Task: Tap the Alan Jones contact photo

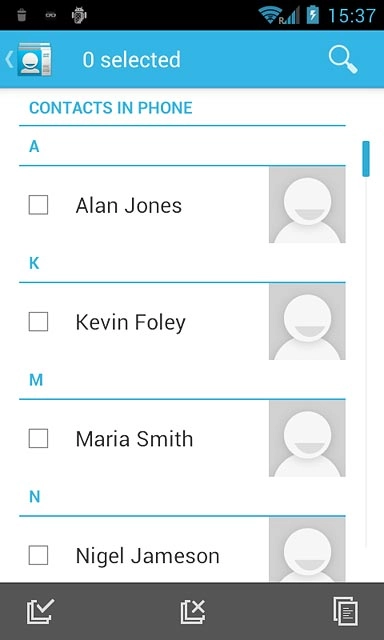Action: click(x=307, y=205)
